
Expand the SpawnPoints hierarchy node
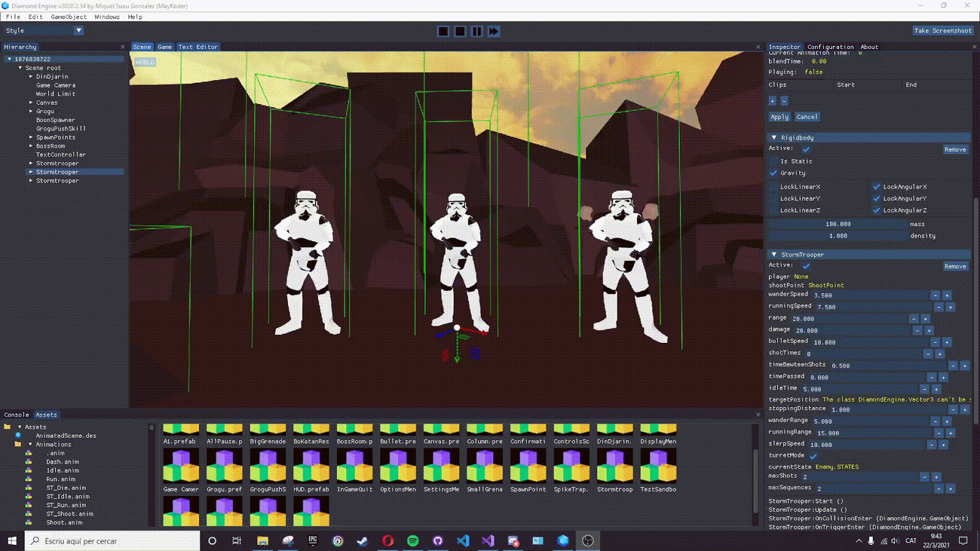coord(31,137)
